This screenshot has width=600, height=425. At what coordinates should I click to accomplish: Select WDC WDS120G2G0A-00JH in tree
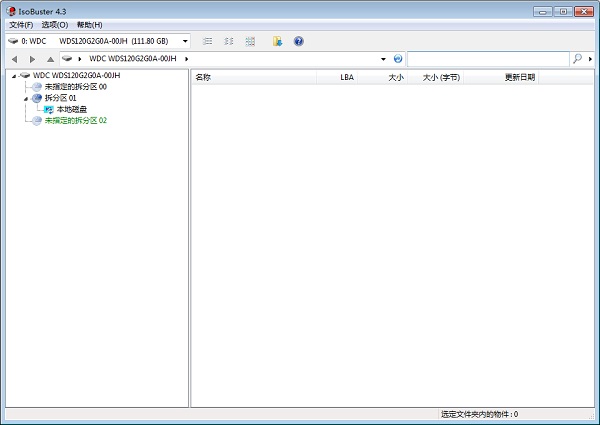tap(77, 75)
